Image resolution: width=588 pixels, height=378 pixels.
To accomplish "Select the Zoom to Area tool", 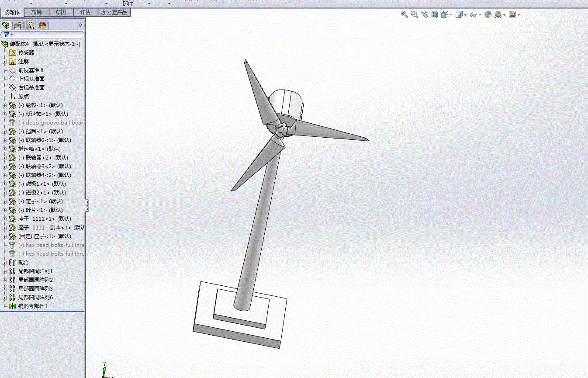I will click(x=414, y=14).
